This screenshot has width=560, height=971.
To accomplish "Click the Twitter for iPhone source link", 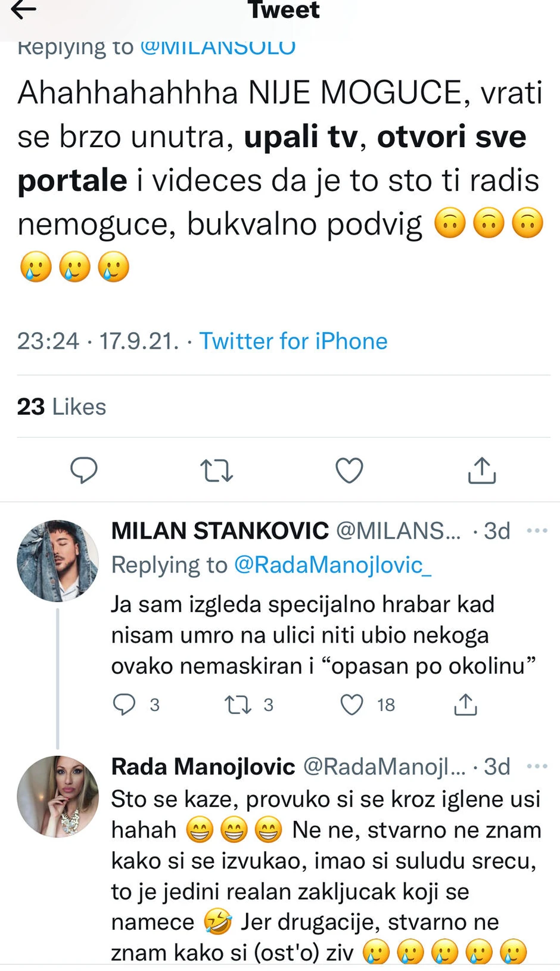I will 294,340.
